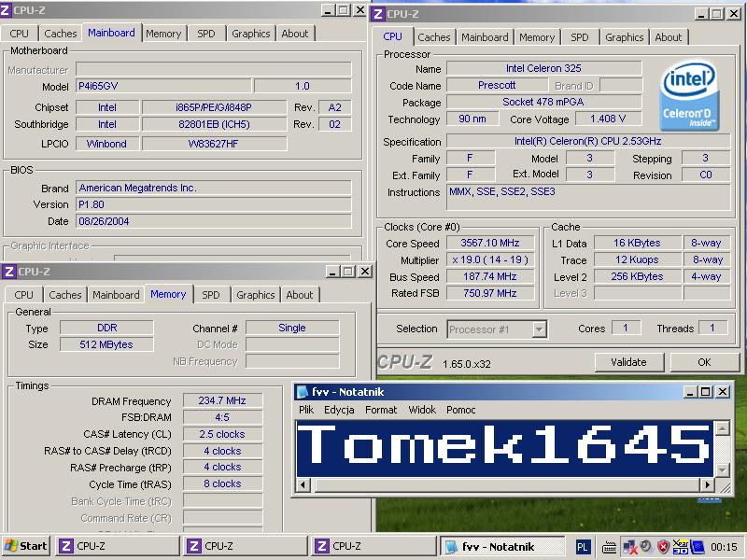
Task: Open the PL language indicator in taskbar
Action: pyautogui.click(x=582, y=547)
